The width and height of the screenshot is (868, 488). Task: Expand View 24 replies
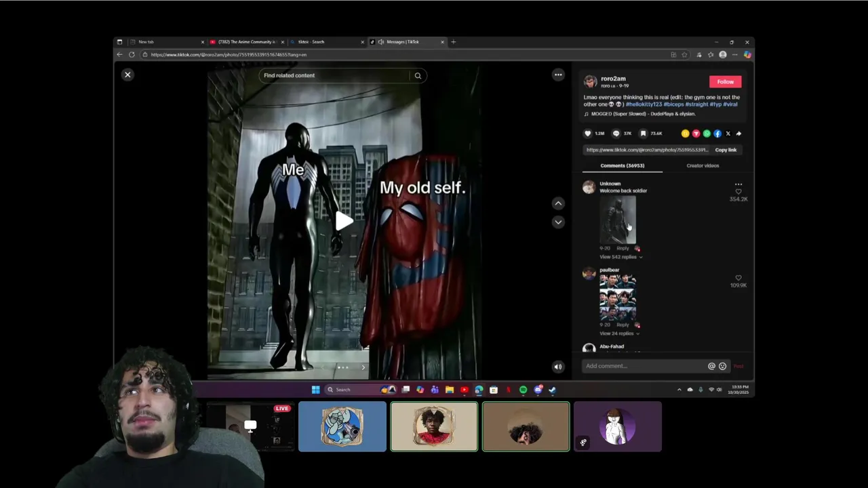click(619, 333)
